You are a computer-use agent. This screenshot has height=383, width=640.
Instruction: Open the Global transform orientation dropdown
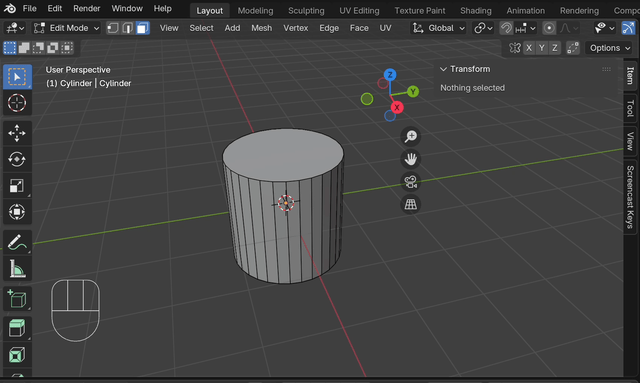tap(438, 28)
